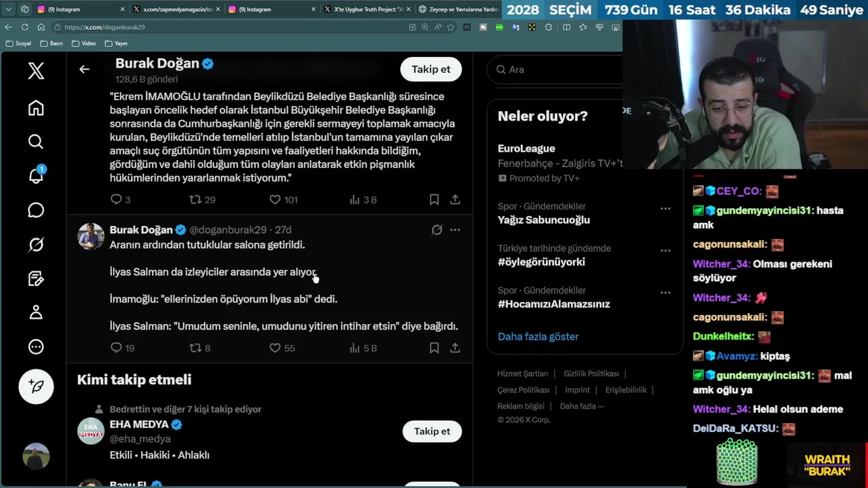Viewport: 868px width, 488px height.
Task: Click account avatar at sidebar bottom
Action: (36, 456)
